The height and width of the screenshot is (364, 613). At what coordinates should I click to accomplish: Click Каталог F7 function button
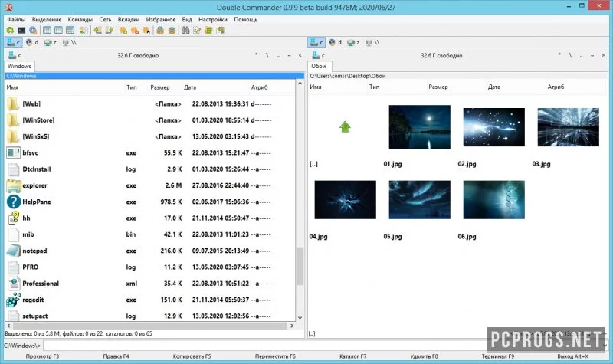352,356
